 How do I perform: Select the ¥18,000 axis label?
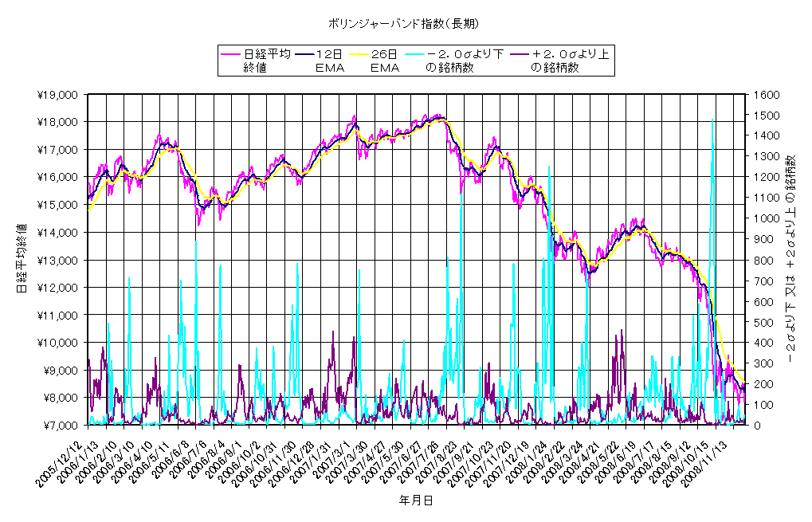point(57,122)
